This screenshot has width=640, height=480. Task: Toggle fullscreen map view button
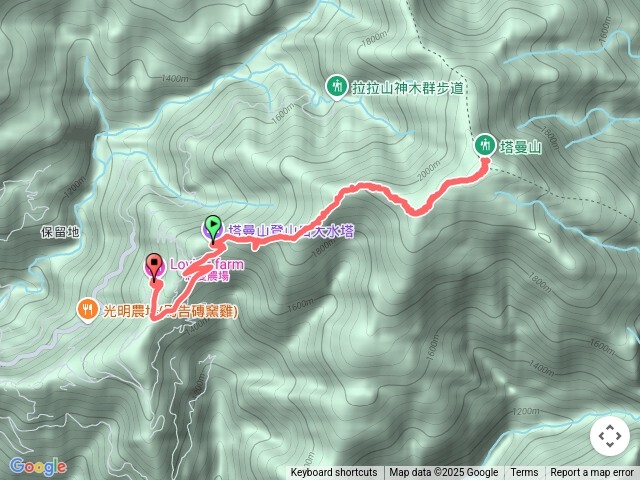[610, 436]
